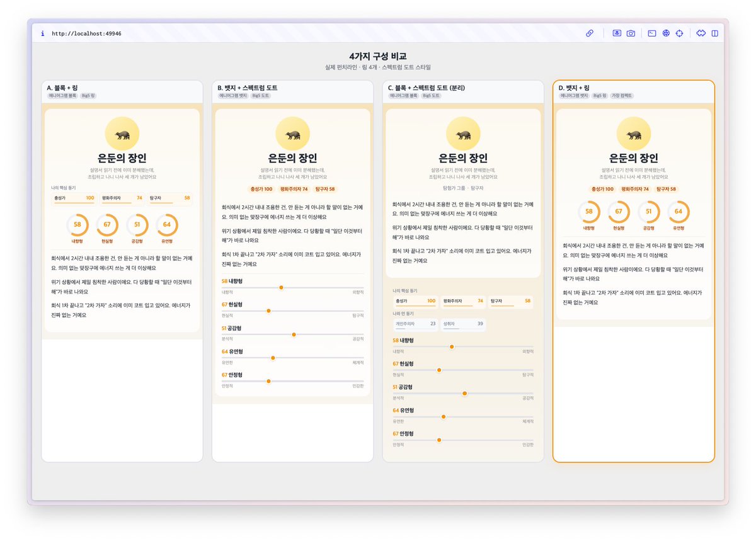Click the crosshair inspect icon
756x541 pixels.
pos(679,33)
